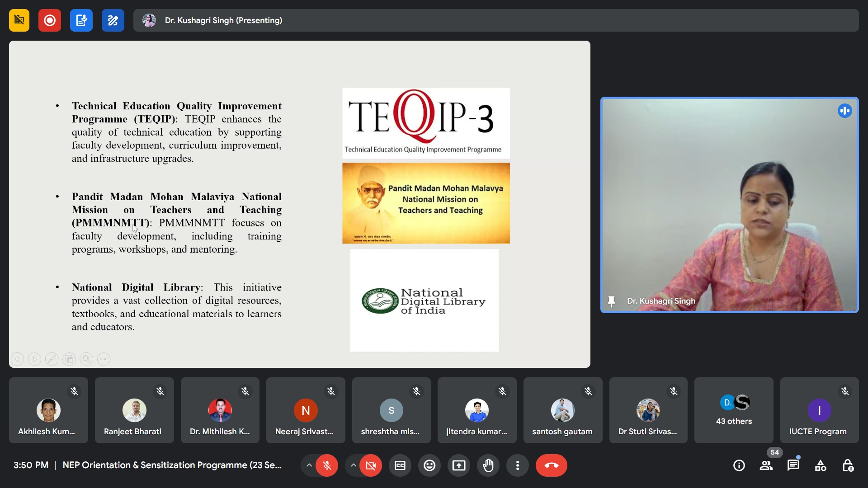Open the chat messages panel
Viewport: 868px width, 488px height.
click(x=793, y=465)
